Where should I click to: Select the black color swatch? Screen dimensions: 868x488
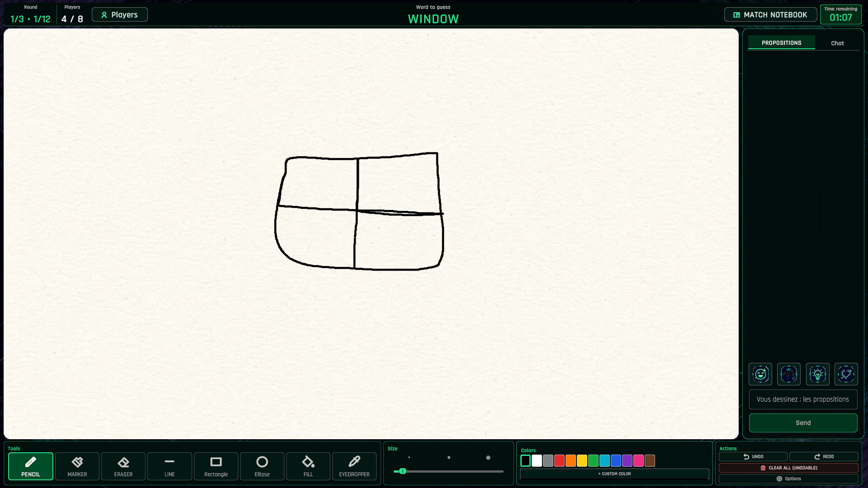(x=525, y=461)
